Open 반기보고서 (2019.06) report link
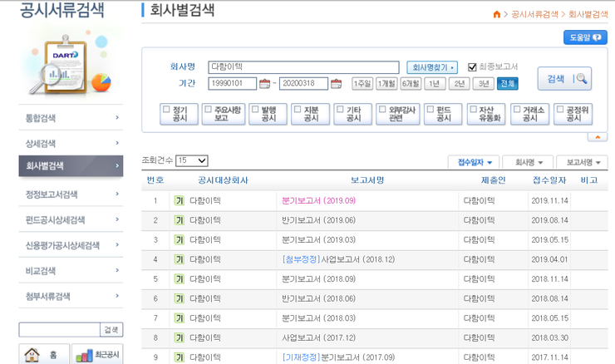The image size is (615, 364). 318,220
